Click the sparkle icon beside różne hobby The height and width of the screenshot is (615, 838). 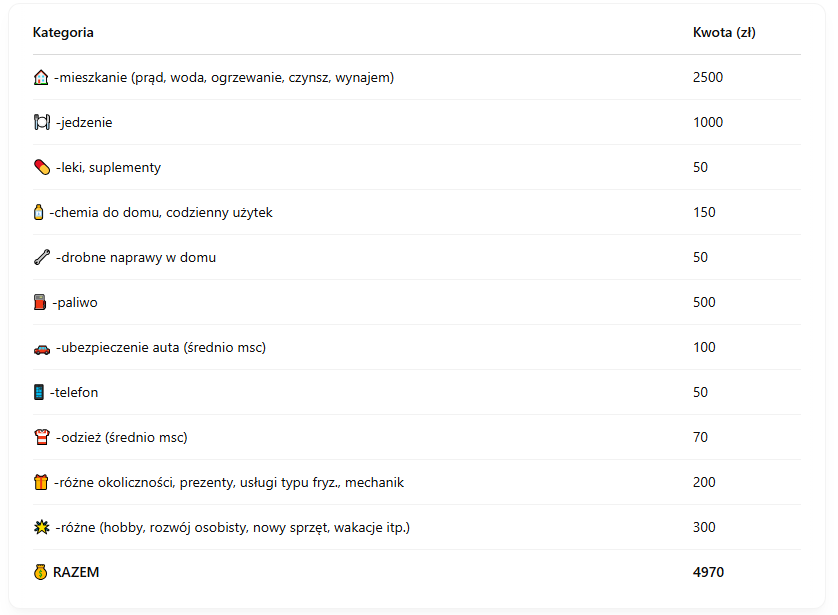click(x=41, y=527)
